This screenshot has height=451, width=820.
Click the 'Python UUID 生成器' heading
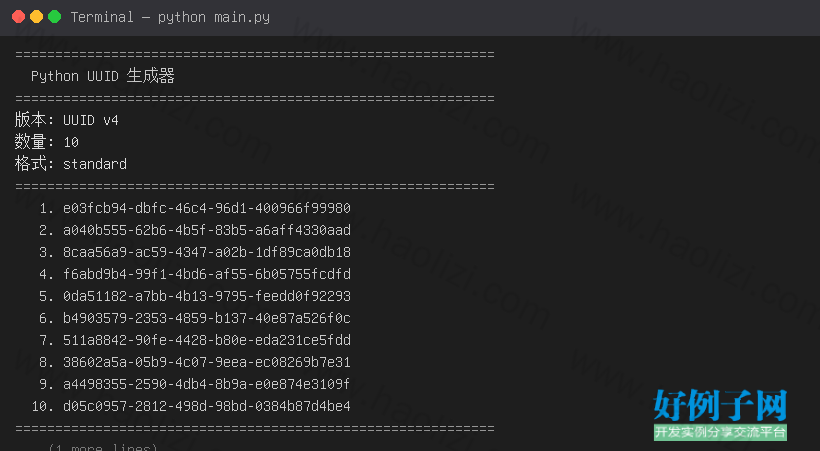click(x=102, y=76)
